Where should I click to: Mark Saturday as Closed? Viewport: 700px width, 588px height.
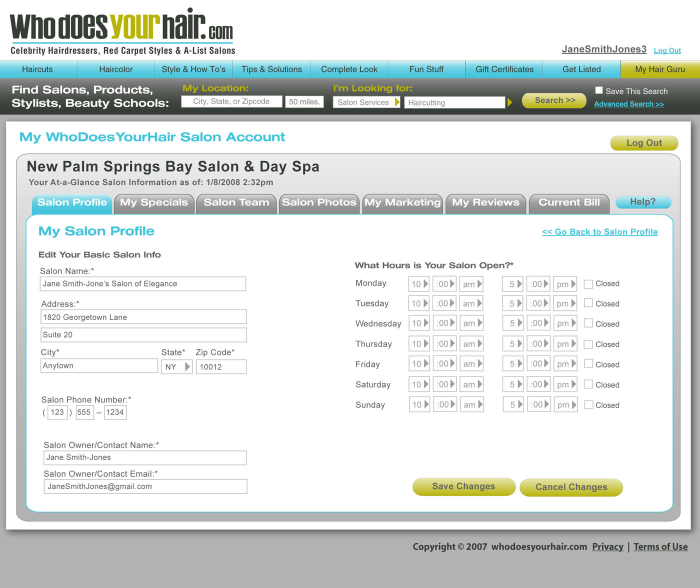[588, 384]
